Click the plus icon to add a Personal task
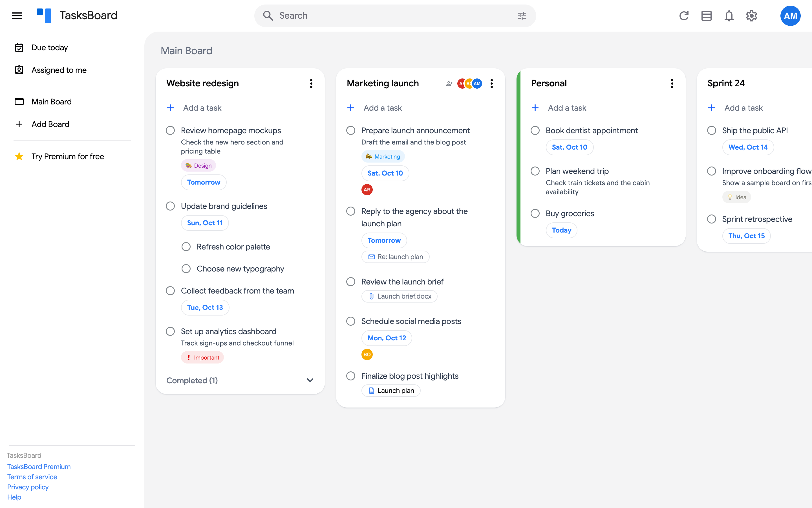This screenshot has width=812, height=508. tap(535, 108)
